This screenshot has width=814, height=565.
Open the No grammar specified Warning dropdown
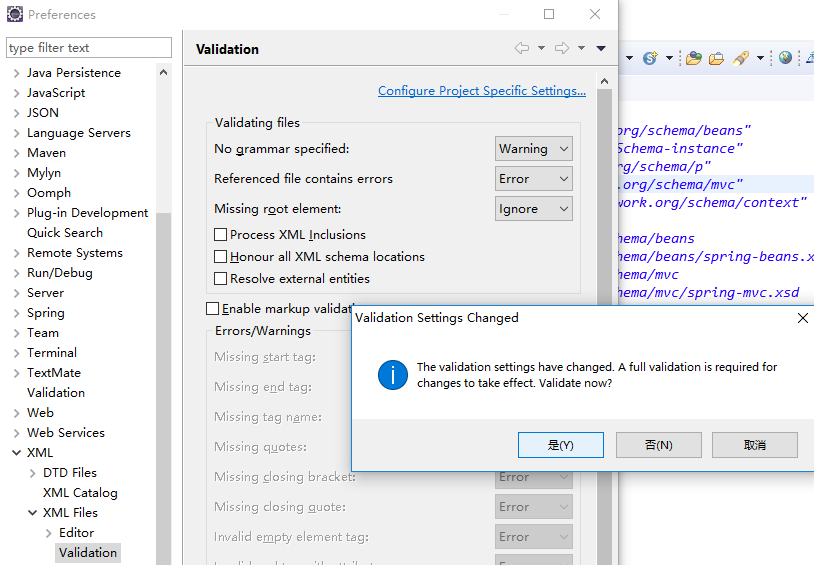pos(534,149)
